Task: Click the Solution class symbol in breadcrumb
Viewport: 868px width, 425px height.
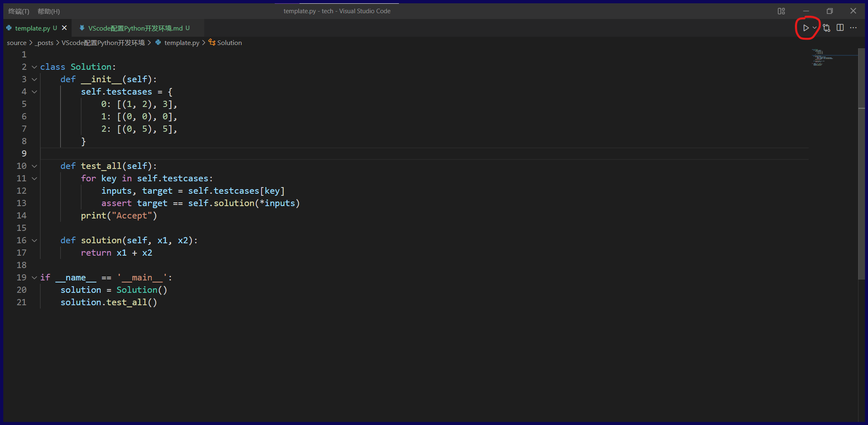Action: (x=229, y=43)
